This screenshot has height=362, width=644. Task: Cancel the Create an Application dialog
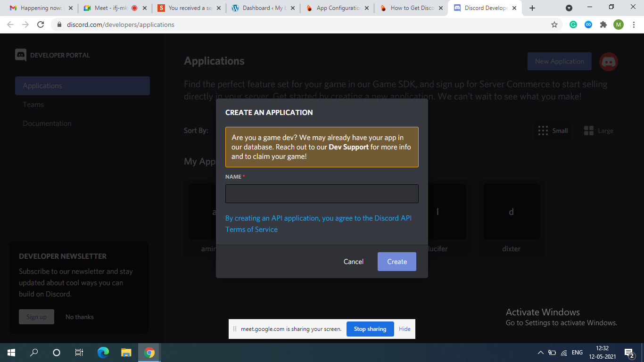point(353,262)
